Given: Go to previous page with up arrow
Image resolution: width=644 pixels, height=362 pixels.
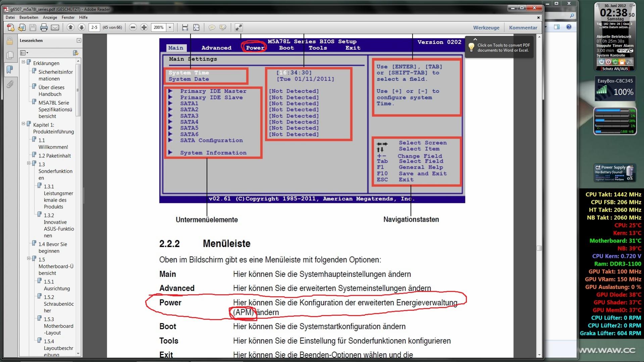Looking at the screenshot, I should [x=70, y=28].
